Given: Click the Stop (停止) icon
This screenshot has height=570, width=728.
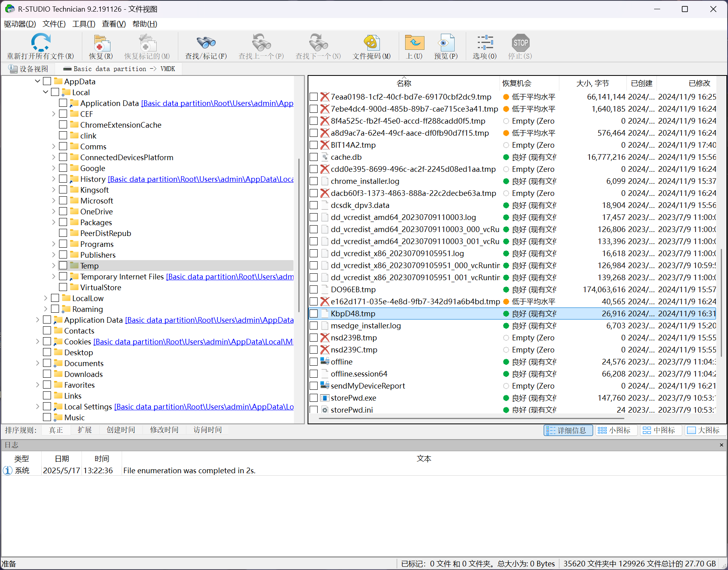Looking at the screenshot, I should point(520,43).
